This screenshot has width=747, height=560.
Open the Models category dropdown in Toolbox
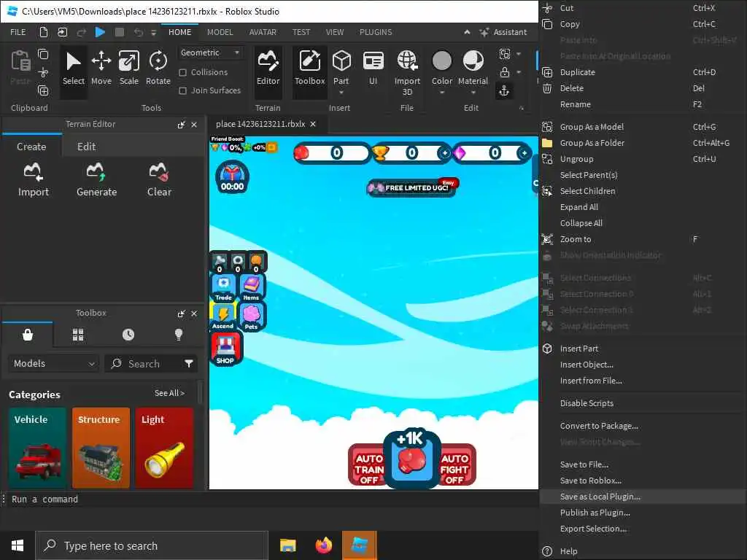53,364
